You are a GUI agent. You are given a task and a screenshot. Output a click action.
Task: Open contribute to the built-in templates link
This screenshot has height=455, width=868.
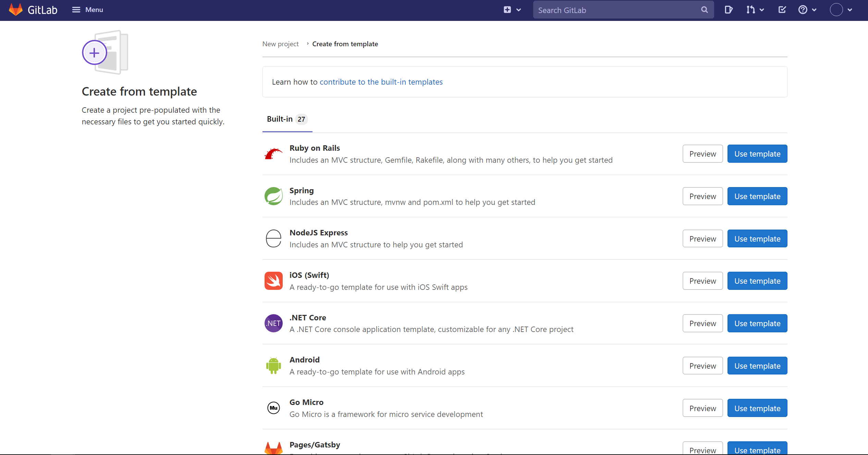click(x=381, y=82)
